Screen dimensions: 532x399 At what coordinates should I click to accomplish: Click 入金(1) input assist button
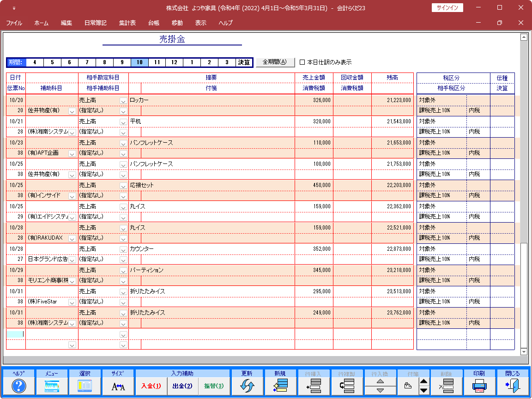click(151, 386)
